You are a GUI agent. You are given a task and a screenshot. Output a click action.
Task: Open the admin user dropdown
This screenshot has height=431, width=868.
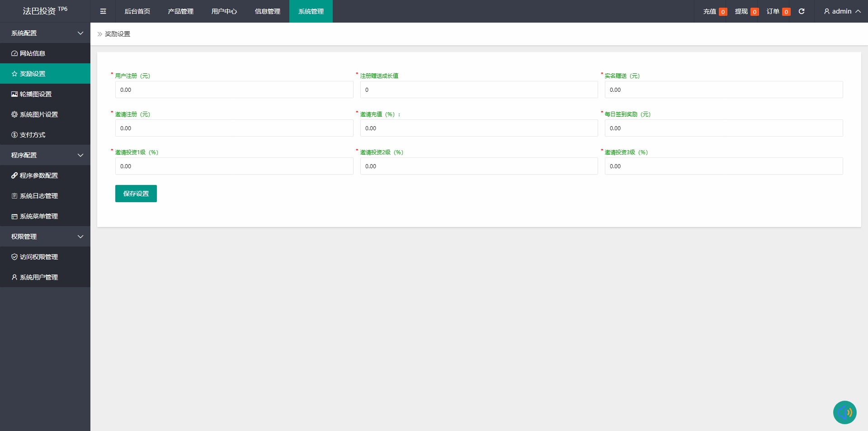842,11
